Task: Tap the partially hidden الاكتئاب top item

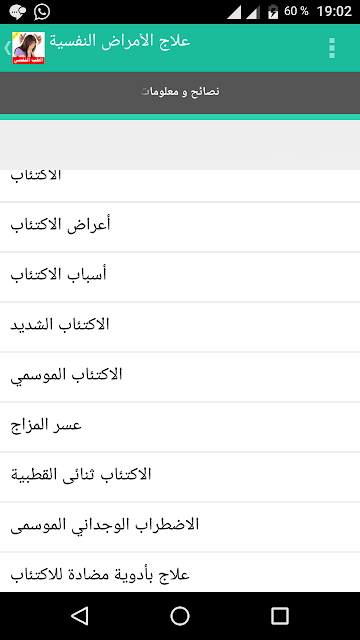Action: click(x=180, y=185)
